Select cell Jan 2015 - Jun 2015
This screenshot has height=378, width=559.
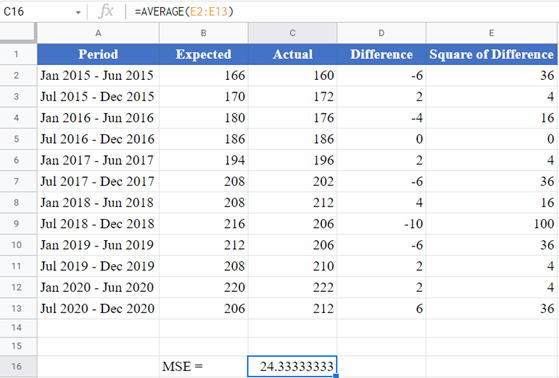[98, 75]
